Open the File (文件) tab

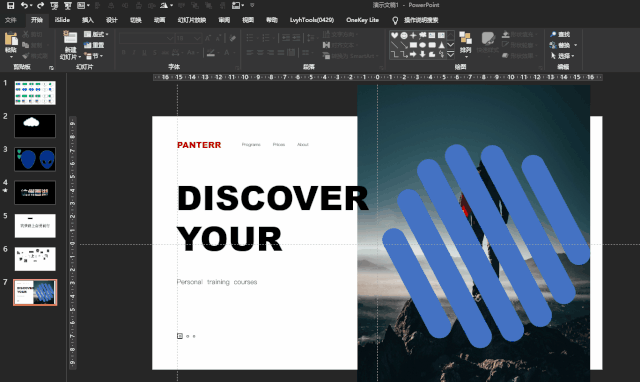(11, 20)
